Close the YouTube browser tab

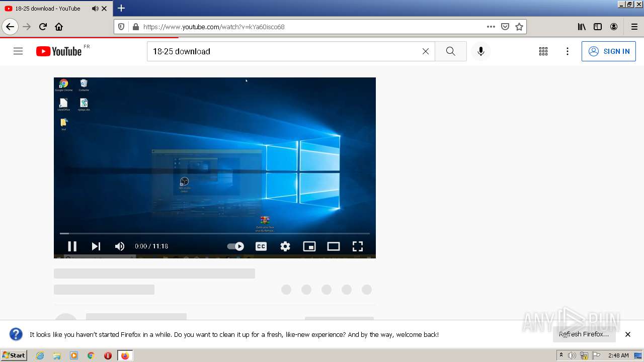click(104, 9)
